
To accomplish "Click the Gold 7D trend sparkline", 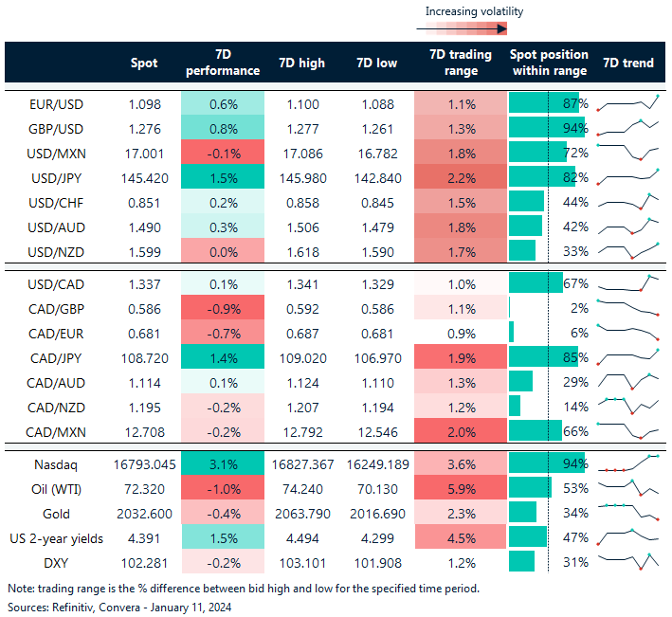I will [627, 513].
